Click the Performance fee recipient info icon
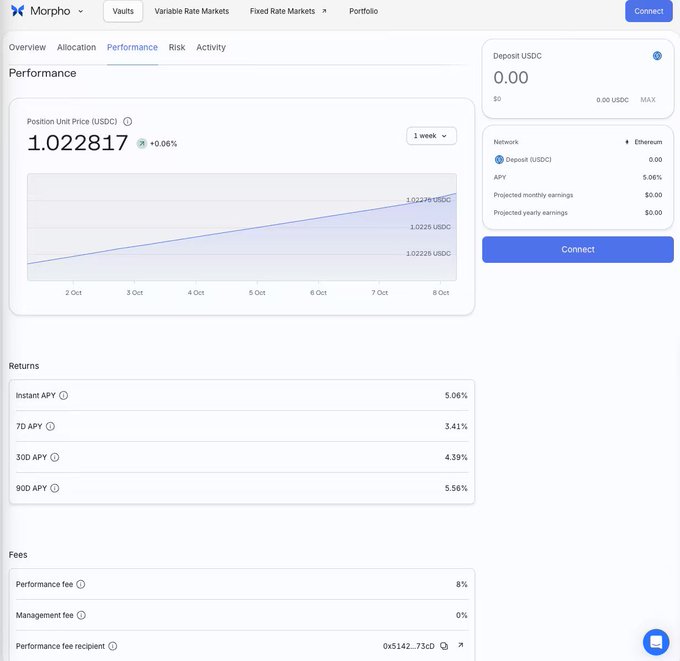 coord(112,646)
